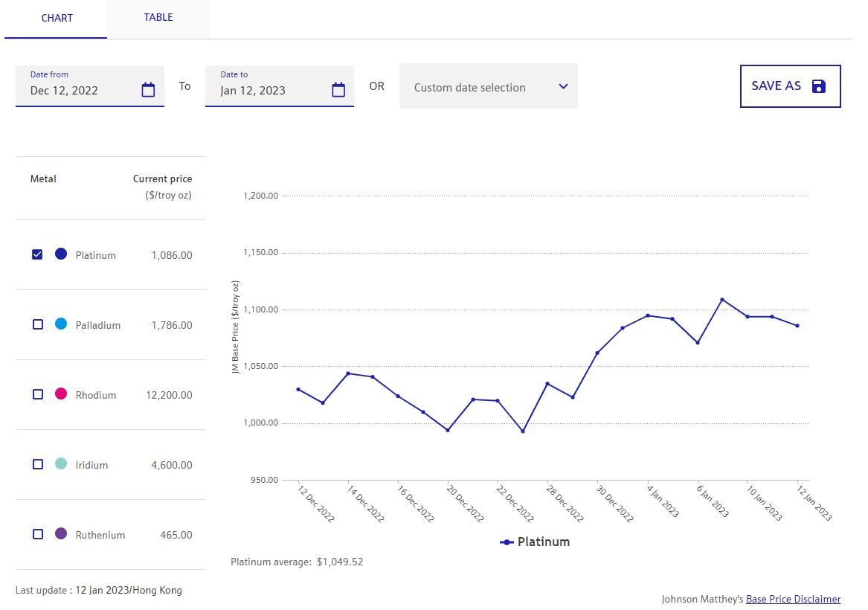Click the floppy disk save icon
The height and width of the screenshot is (610, 868).
[819, 86]
